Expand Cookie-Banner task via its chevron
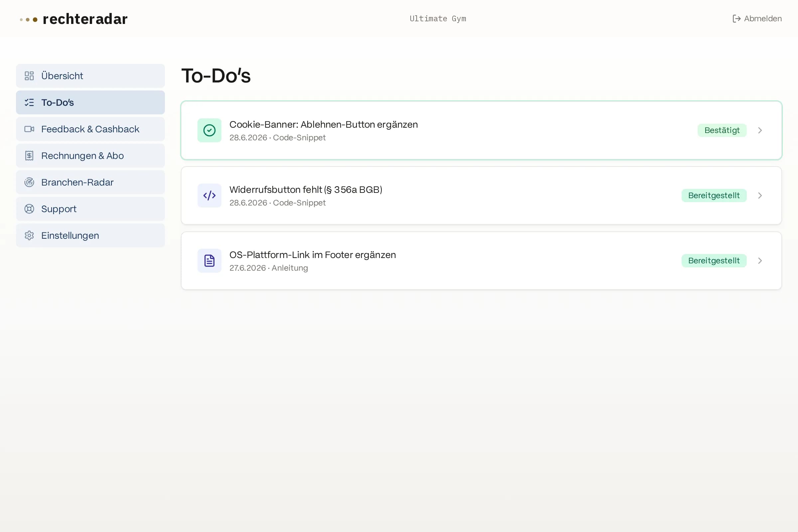 click(760, 130)
